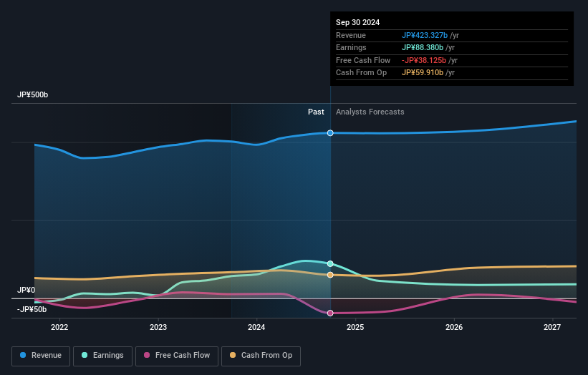Click the orange Cash From Op data point marker
Image resolution: width=588 pixels, height=375 pixels.
click(330, 275)
